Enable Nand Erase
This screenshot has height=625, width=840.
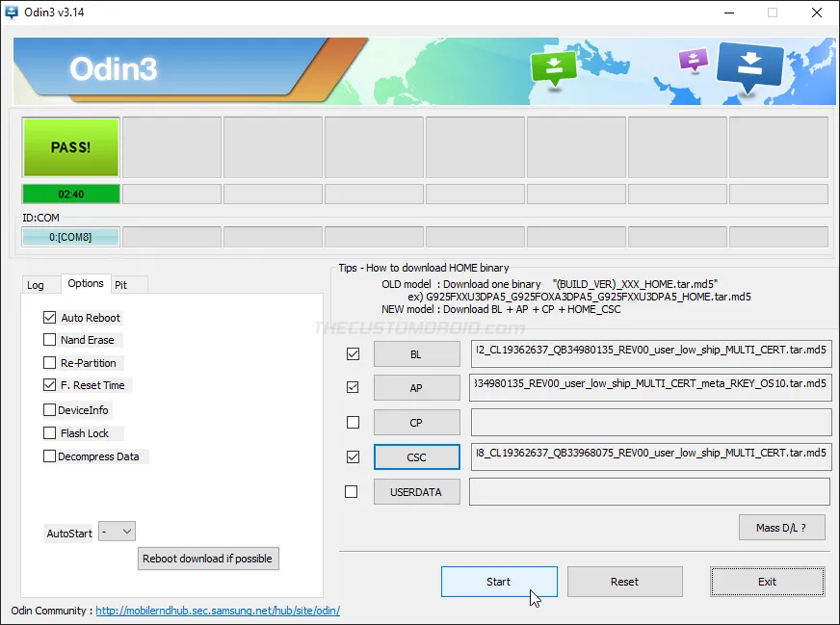(50, 339)
